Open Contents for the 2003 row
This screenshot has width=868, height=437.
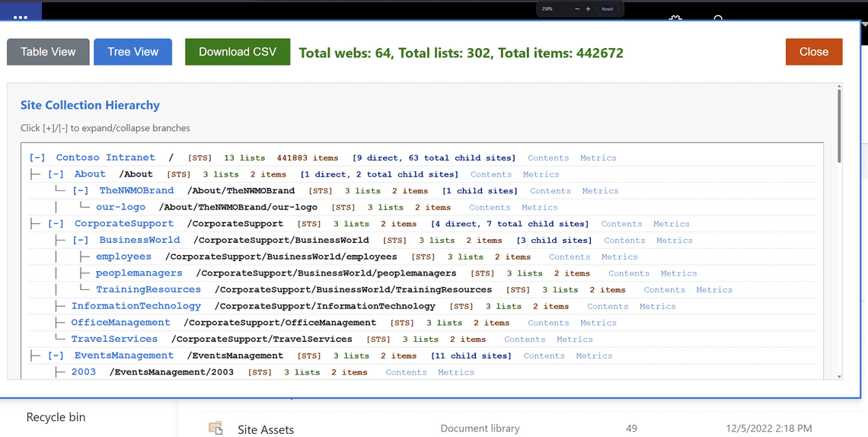click(406, 373)
